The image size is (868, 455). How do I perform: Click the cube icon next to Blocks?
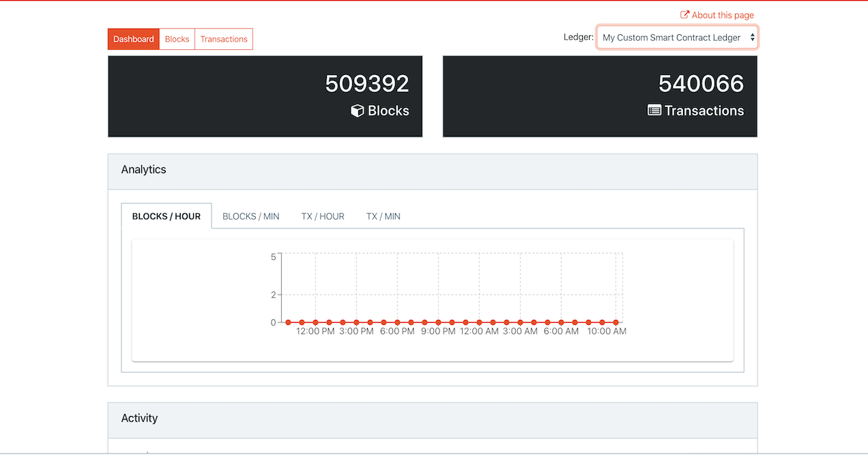click(358, 111)
